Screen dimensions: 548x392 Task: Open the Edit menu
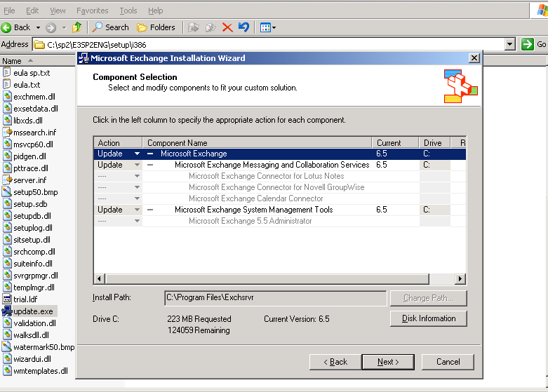click(x=32, y=11)
